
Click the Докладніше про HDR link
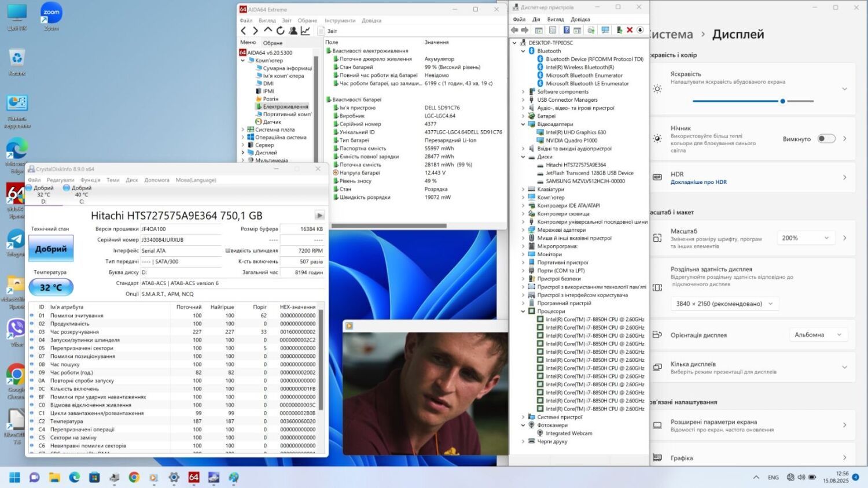tap(698, 182)
